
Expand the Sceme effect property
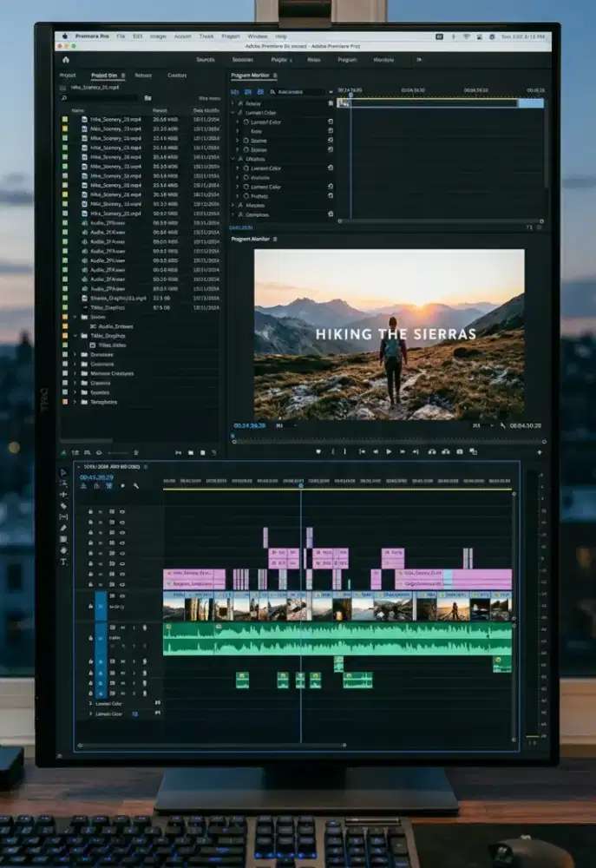coord(238,141)
